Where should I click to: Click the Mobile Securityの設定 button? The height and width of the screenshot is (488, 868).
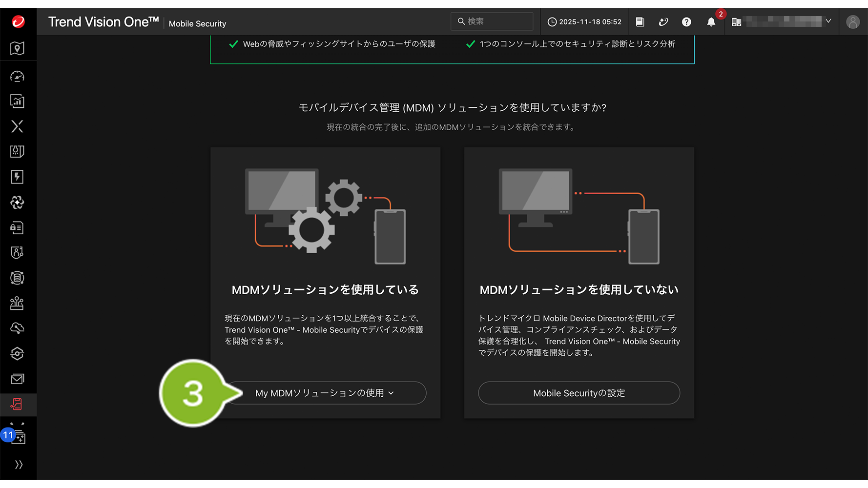point(579,393)
